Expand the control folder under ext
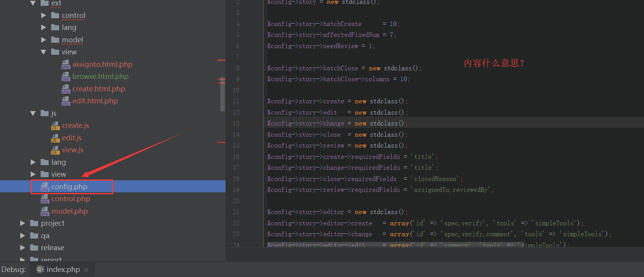Screen dimensions: 644x277 [44, 16]
